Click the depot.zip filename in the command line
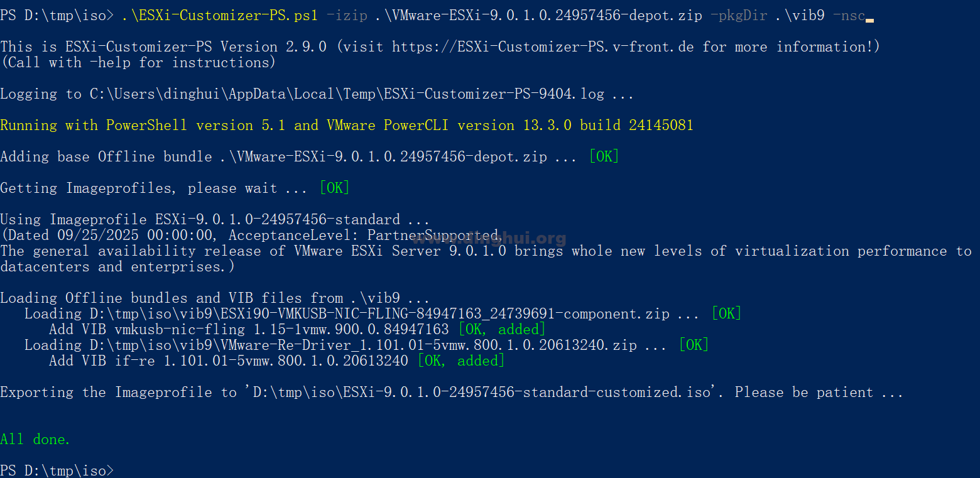 coord(538,16)
